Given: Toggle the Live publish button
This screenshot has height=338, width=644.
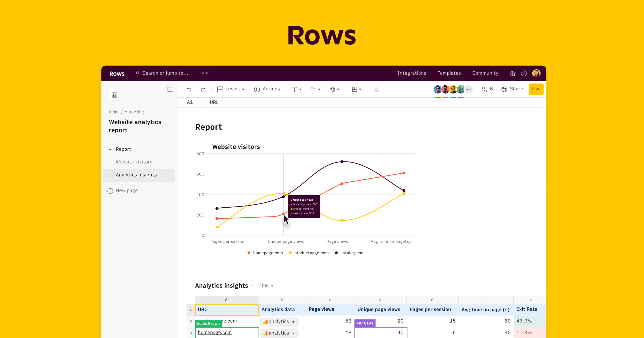Looking at the screenshot, I should (536, 89).
